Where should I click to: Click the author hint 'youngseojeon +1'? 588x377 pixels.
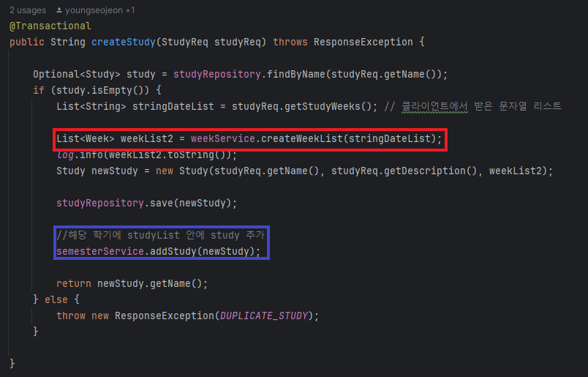[x=99, y=10]
